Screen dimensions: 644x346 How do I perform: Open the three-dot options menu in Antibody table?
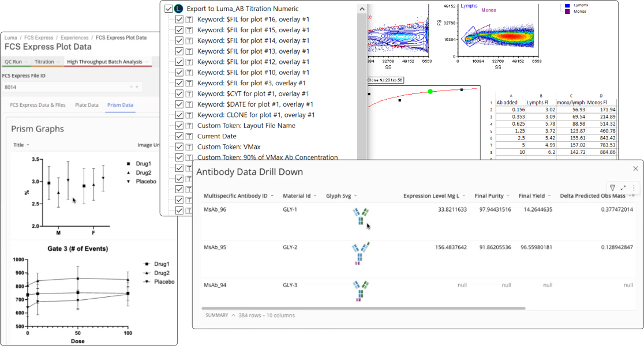click(634, 188)
